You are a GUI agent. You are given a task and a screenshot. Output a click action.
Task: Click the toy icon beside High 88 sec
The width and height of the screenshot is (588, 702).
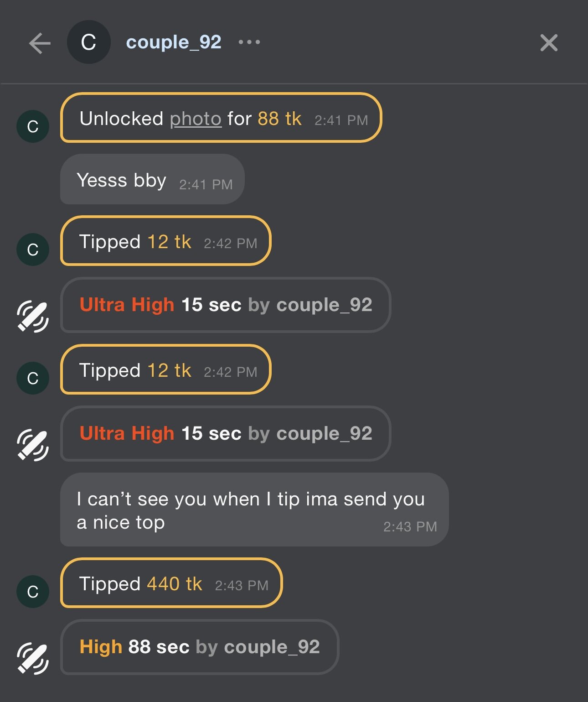tap(33, 658)
